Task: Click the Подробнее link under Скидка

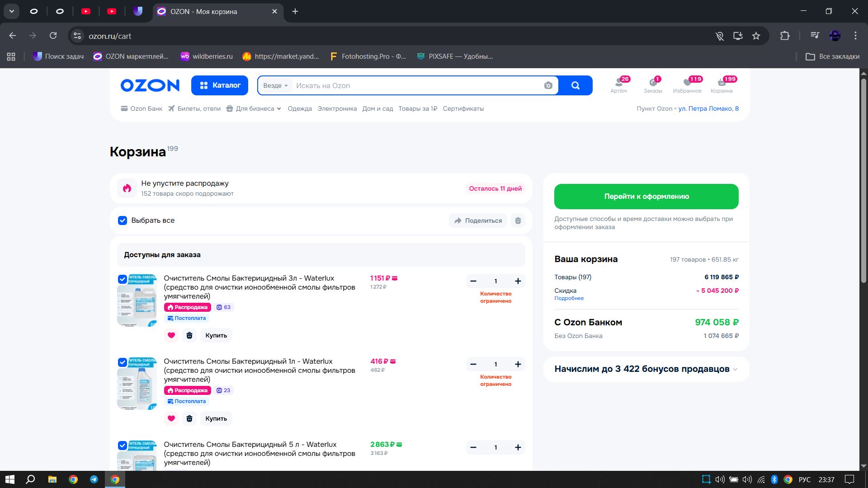Action: coord(569,298)
